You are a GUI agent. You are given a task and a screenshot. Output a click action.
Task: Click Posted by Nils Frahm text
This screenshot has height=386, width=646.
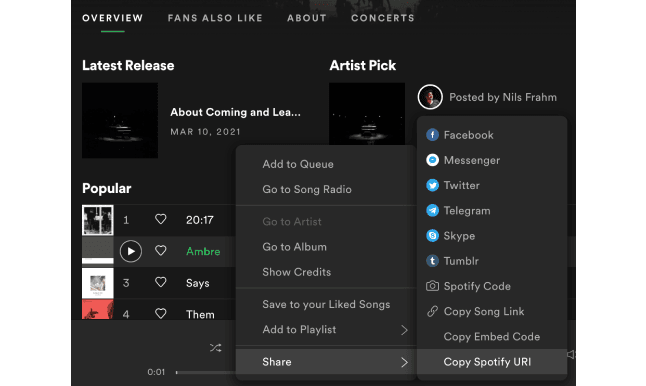(503, 97)
